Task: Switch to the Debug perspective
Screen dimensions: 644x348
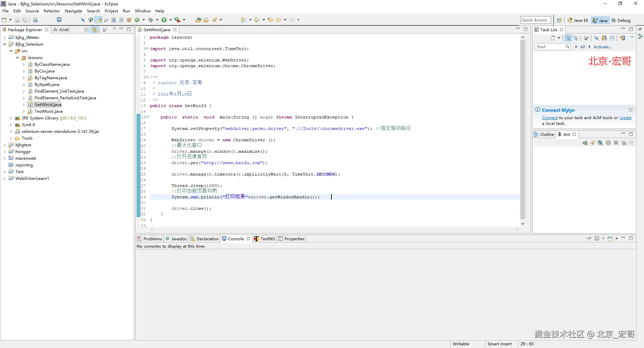Action: pyautogui.click(x=621, y=20)
